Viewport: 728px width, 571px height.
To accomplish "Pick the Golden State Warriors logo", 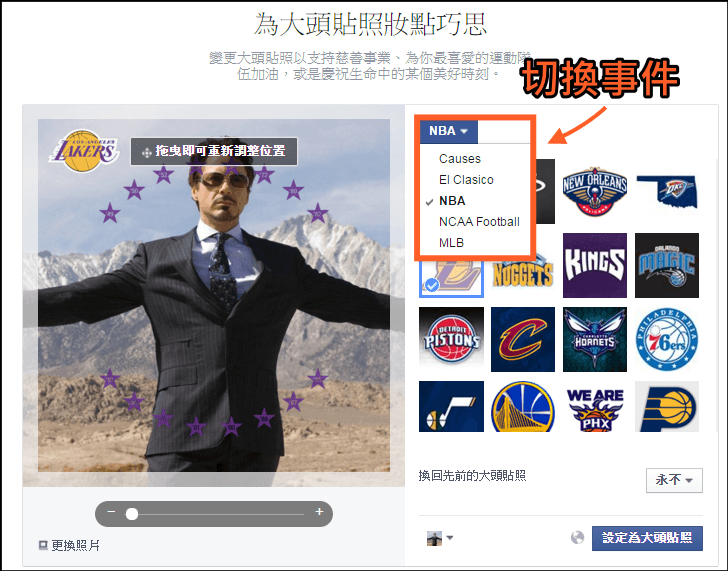I will (x=523, y=407).
